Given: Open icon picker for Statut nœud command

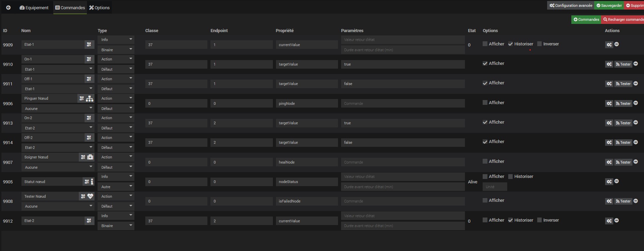Looking at the screenshot, I should click(87, 182).
